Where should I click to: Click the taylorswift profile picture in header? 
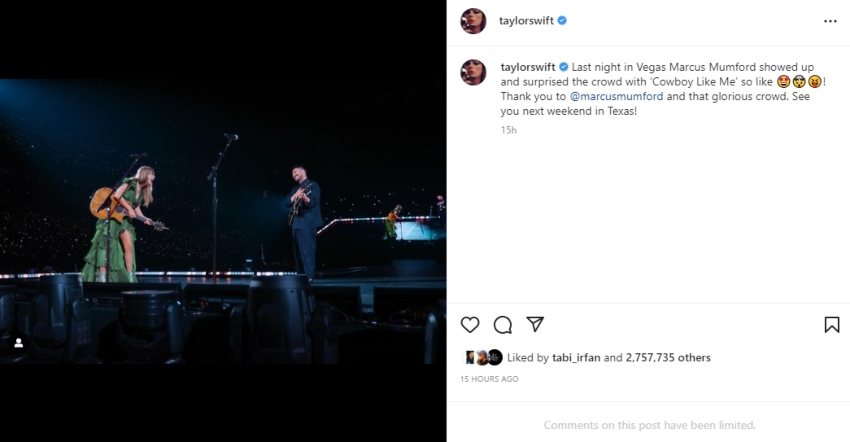pyautogui.click(x=473, y=21)
